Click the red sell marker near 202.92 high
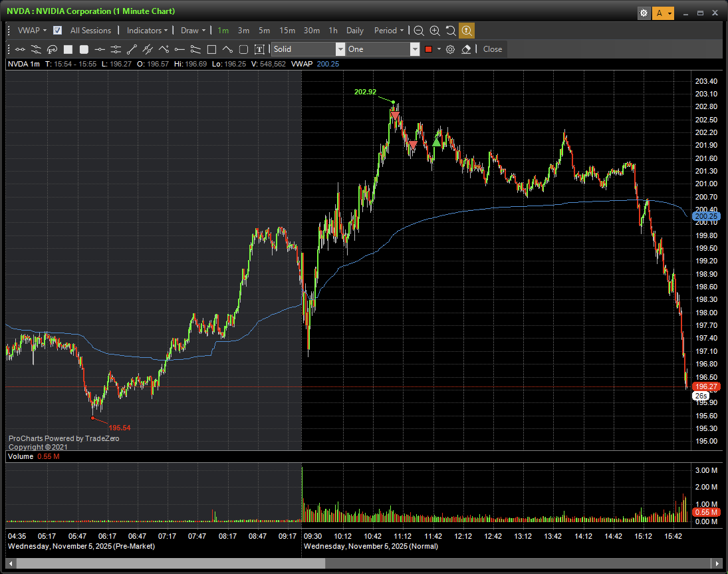 395,114
